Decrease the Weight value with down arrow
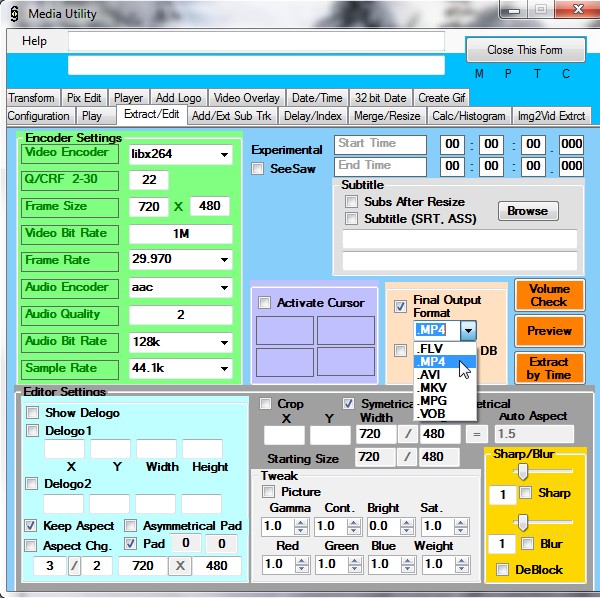The height and width of the screenshot is (598, 600). [x=462, y=569]
